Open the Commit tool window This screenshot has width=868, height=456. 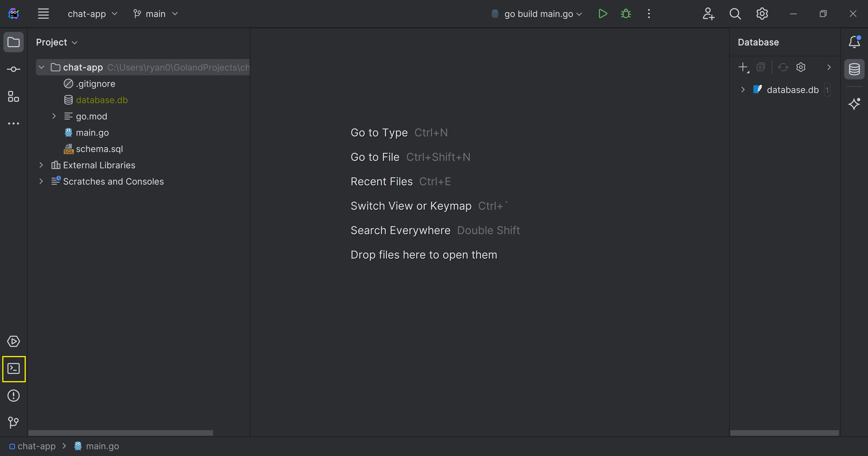click(14, 69)
